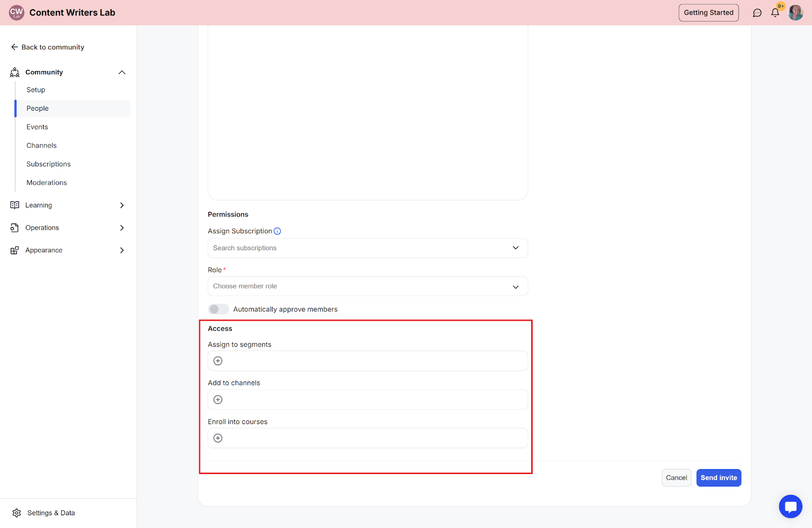Click the Content Writers Lab title
Screen dimensions: 812x528
(72, 13)
